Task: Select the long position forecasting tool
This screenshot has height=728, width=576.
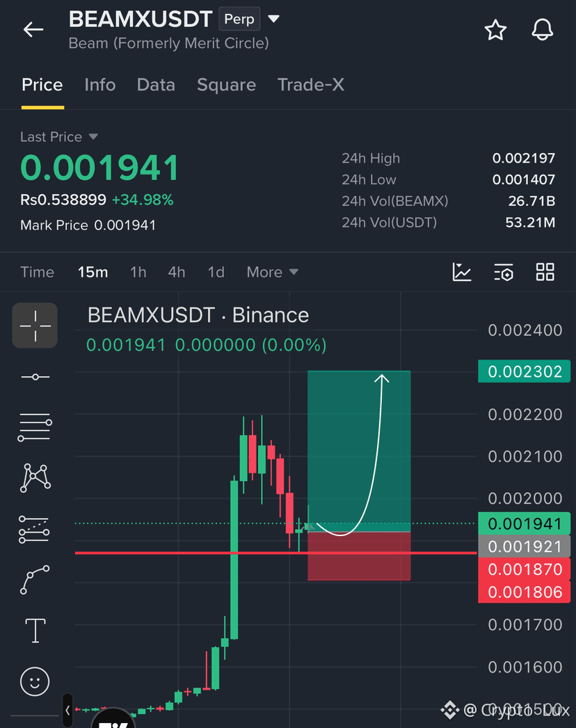Action: [34, 529]
